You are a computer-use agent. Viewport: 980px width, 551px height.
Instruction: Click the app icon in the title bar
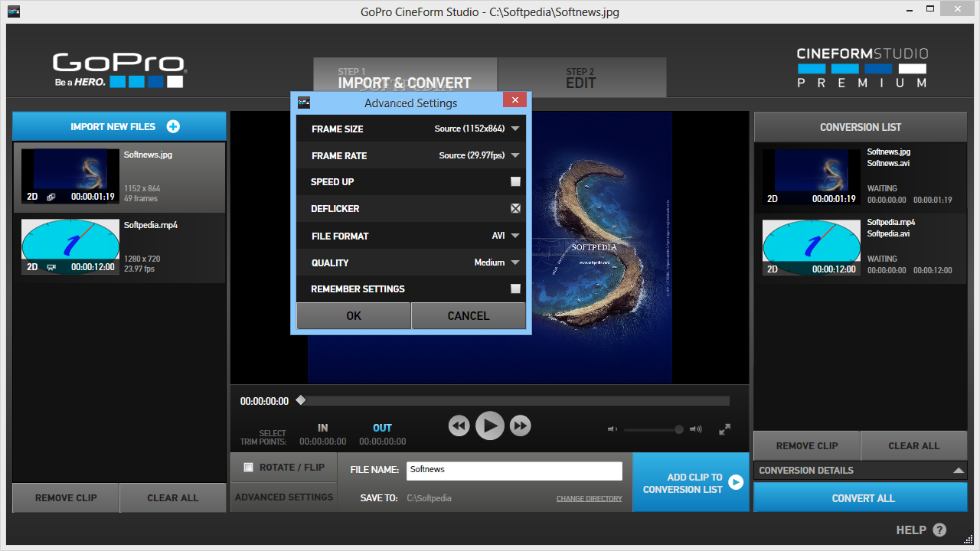coord(14,11)
